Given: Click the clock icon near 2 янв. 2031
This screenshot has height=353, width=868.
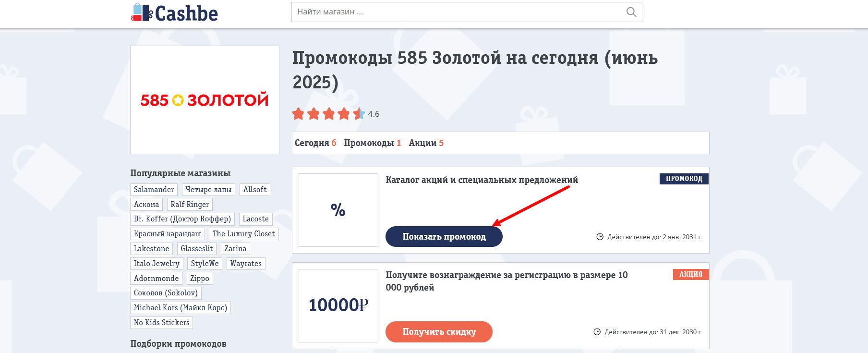Looking at the screenshot, I should pos(600,237).
